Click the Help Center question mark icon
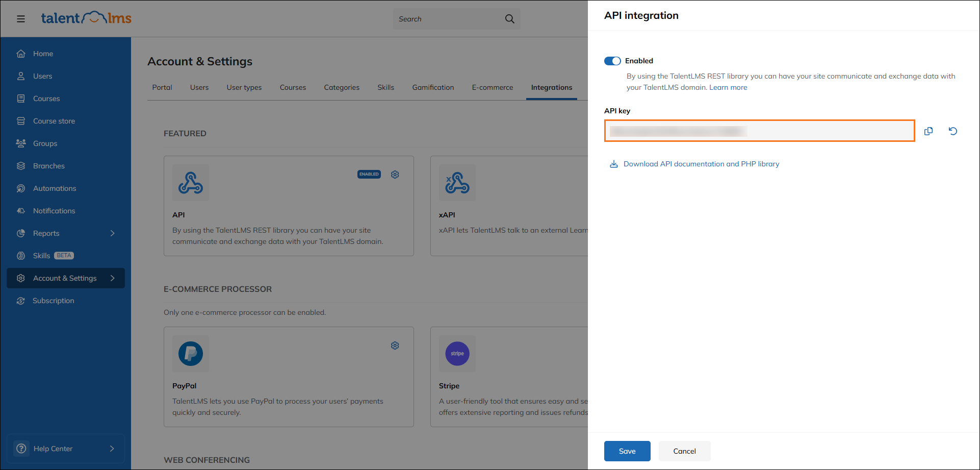 (21, 449)
